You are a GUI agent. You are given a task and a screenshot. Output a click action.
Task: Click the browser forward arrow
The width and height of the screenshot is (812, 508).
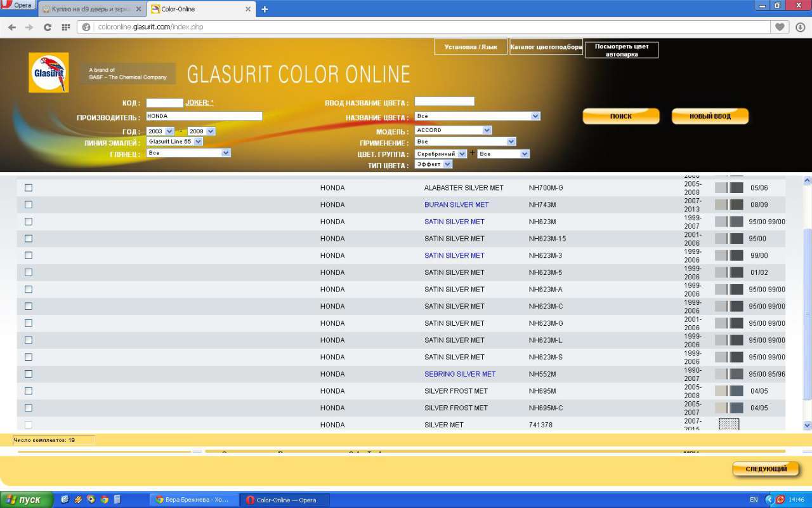(x=29, y=27)
